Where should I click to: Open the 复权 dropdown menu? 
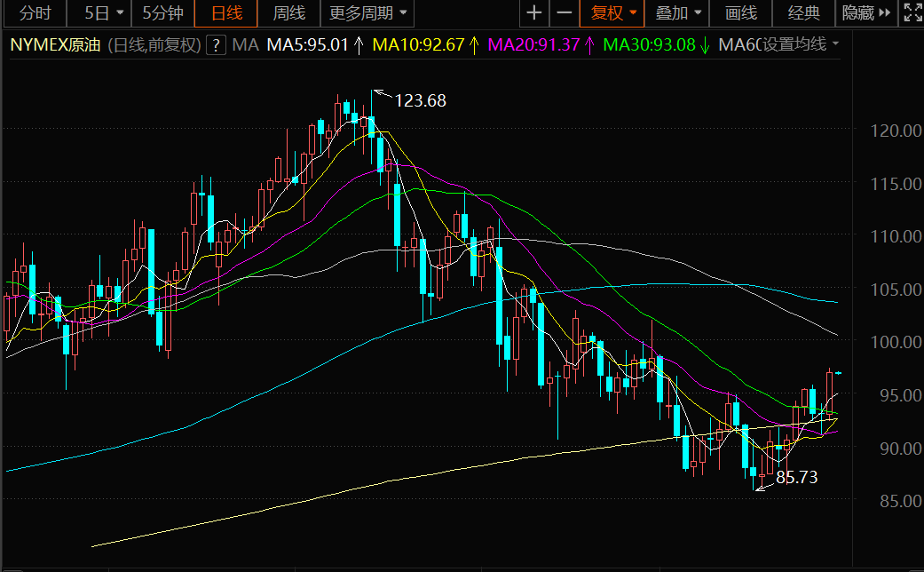tap(612, 13)
